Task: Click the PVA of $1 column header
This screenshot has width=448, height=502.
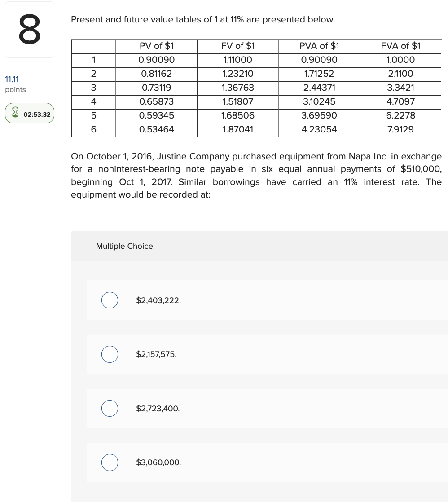Action: 319,46
